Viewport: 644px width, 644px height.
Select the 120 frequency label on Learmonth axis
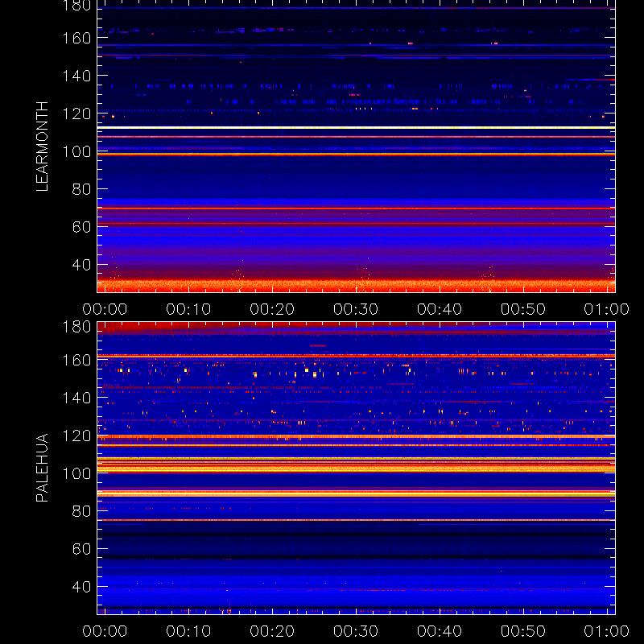[x=76, y=114]
